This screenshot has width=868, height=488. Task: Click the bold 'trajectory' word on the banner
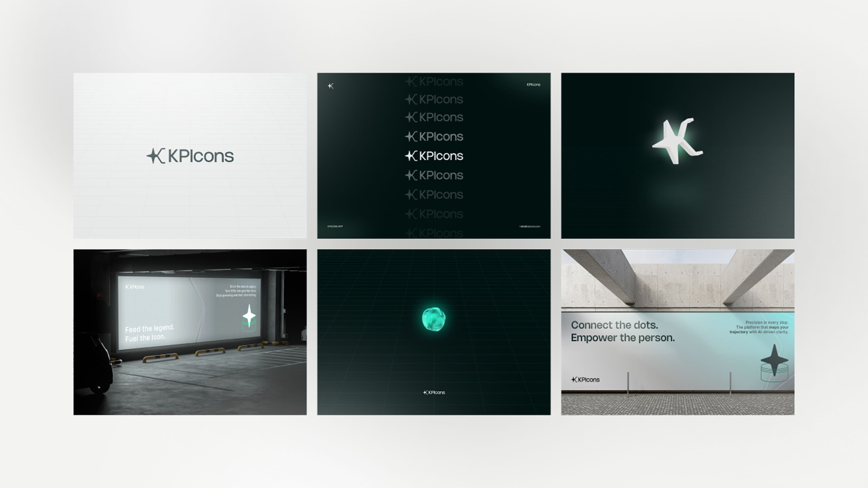[x=739, y=332]
